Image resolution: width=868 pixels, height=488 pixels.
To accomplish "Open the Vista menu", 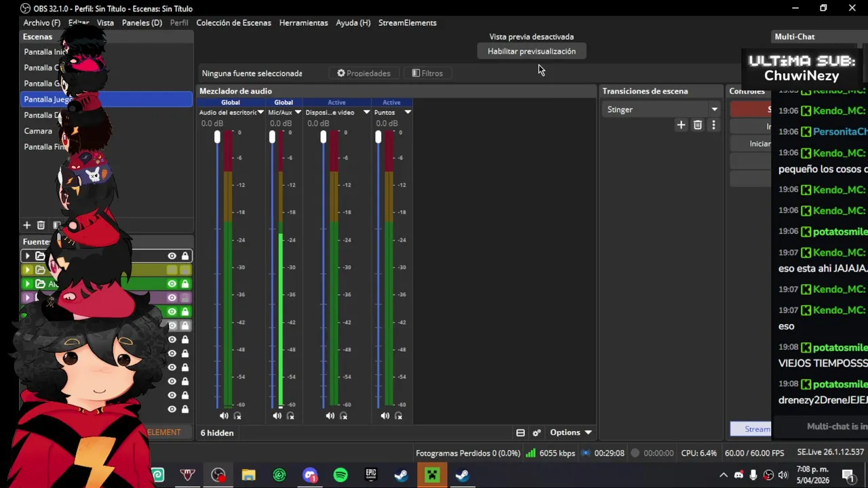I will point(105,22).
